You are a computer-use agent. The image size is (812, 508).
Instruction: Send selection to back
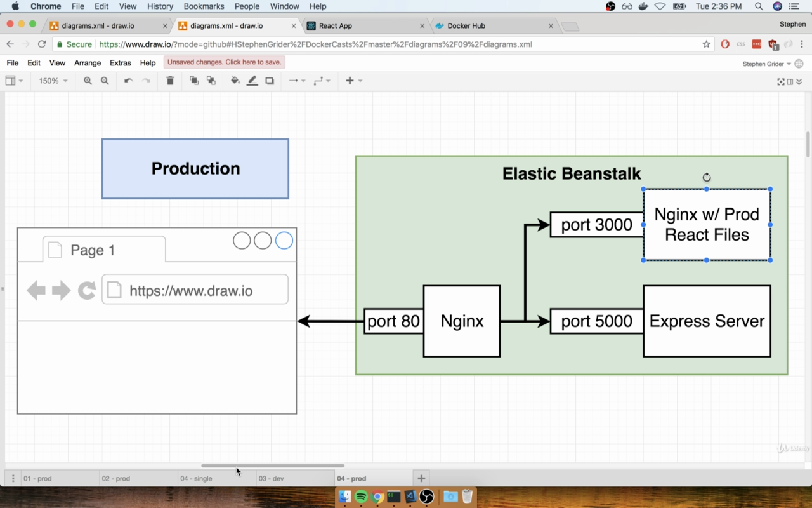(211, 81)
